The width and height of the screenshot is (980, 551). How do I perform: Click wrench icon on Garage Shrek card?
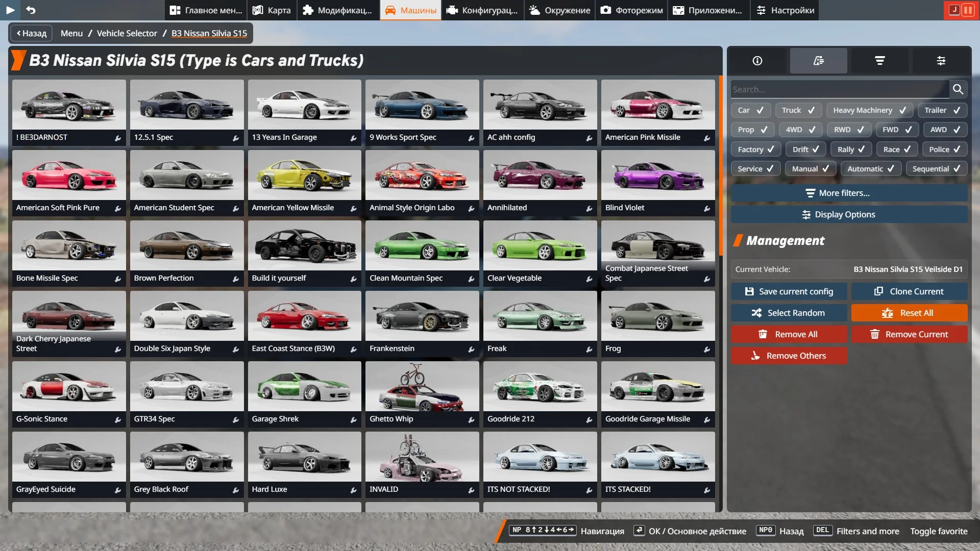(x=353, y=419)
